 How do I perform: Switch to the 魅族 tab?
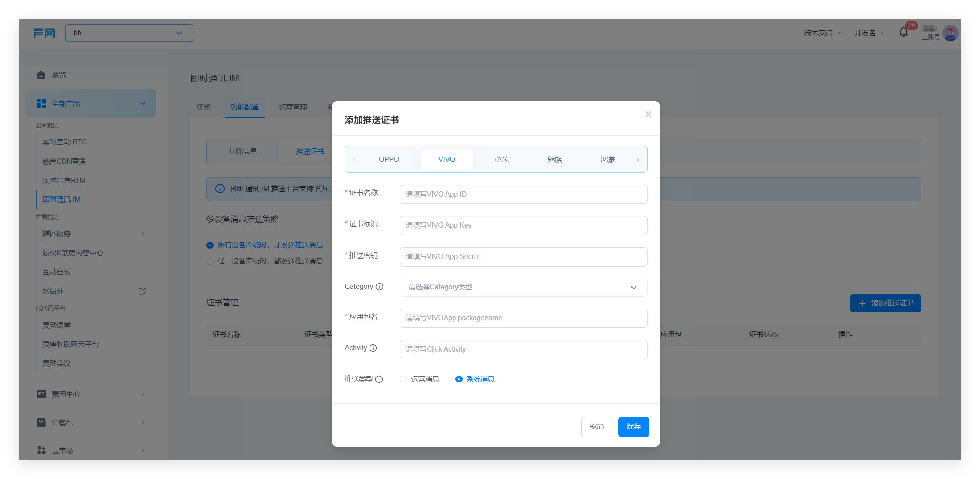click(x=555, y=160)
